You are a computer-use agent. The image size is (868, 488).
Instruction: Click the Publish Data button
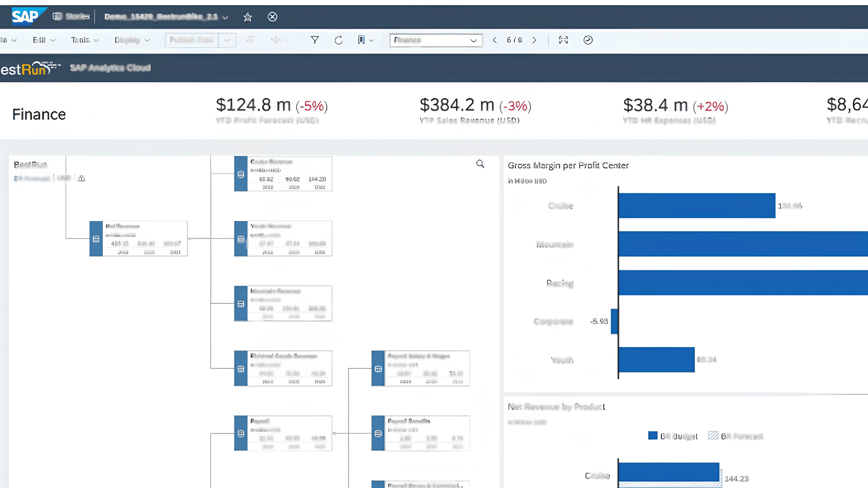click(191, 40)
